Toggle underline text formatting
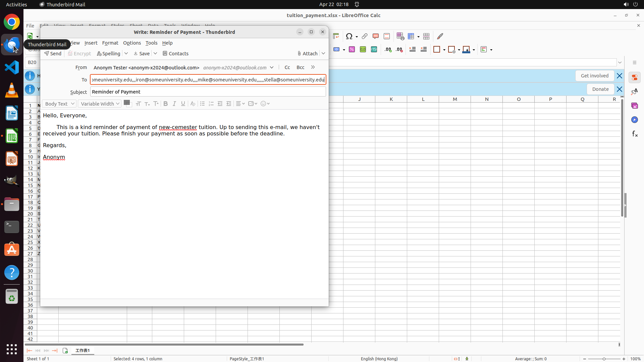 click(183, 104)
